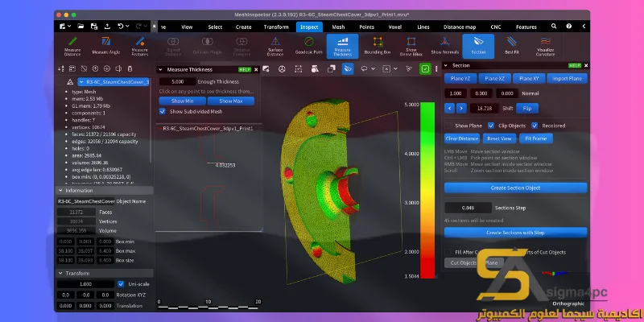Viewport: 644px width, 322px height.
Task: Click the save file icon
Action: pyautogui.click(x=94, y=27)
